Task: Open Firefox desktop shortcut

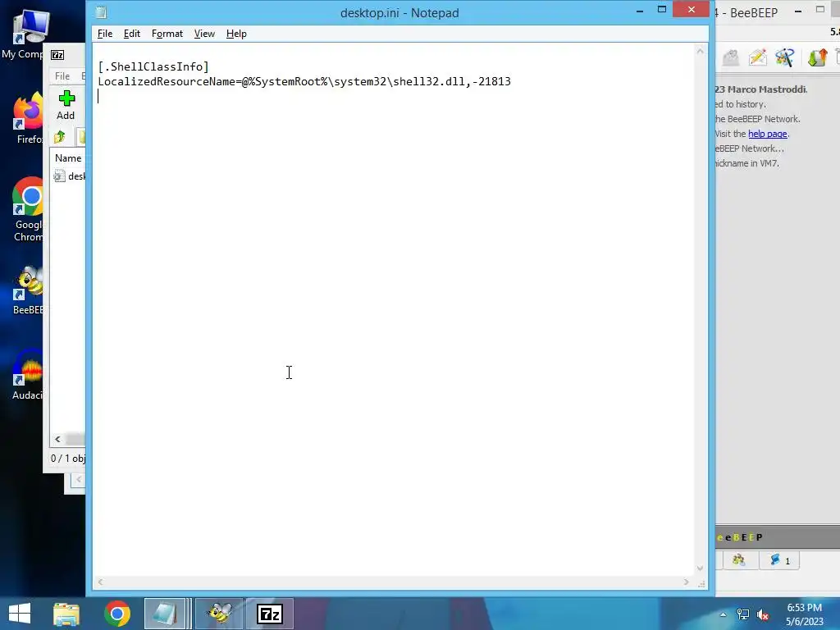Action: pos(28,119)
